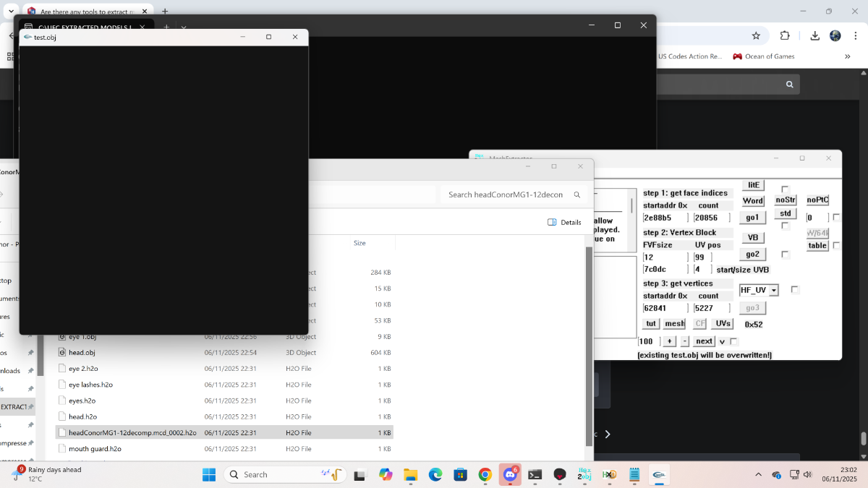Click the Chrome profile avatar
This screenshot has width=868, height=488.
point(835,35)
